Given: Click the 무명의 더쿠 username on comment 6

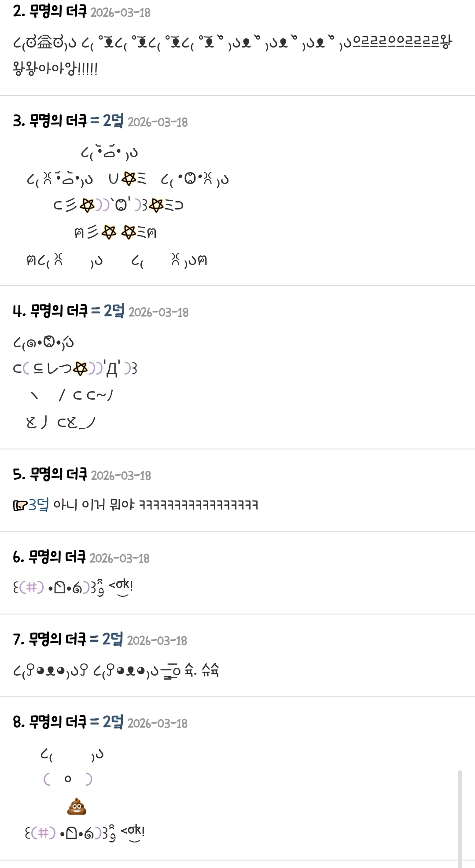Looking at the screenshot, I should coord(57,557).
